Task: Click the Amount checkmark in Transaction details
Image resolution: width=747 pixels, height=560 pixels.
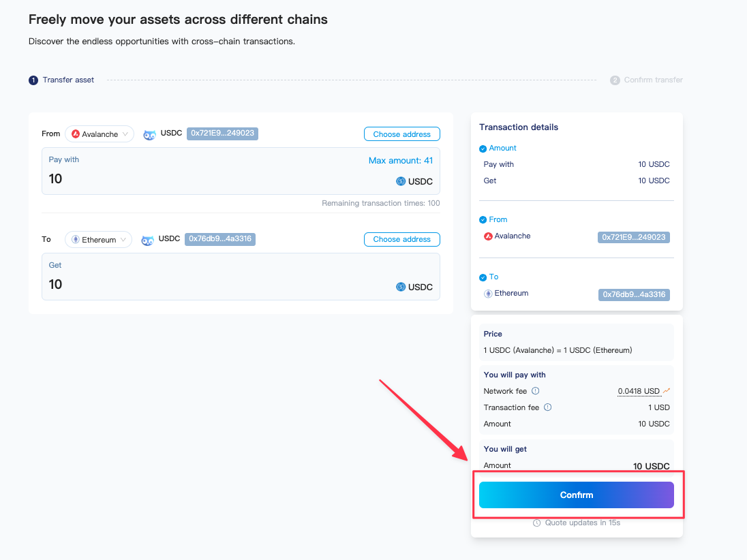Action: (x=483, y=149)
